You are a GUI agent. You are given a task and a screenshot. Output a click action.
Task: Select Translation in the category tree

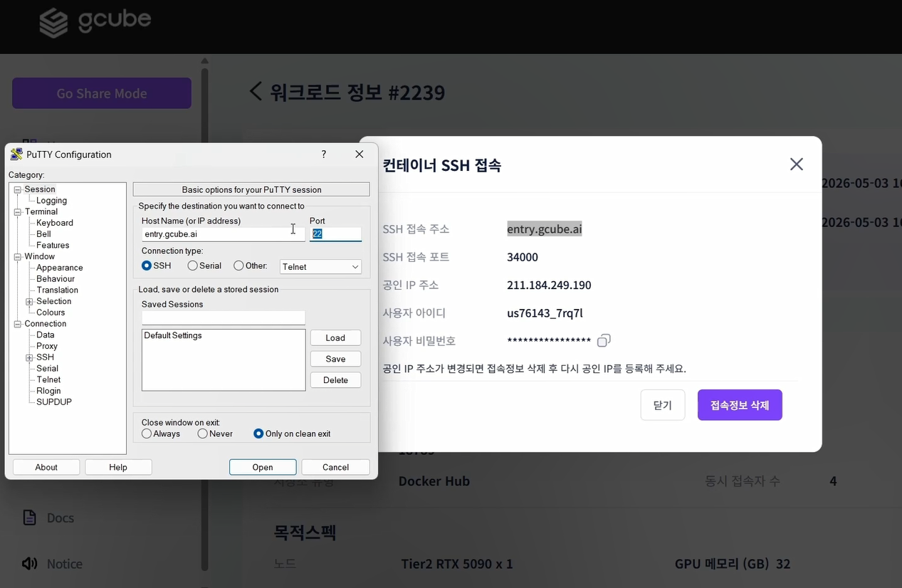click(x=58, y=290)
